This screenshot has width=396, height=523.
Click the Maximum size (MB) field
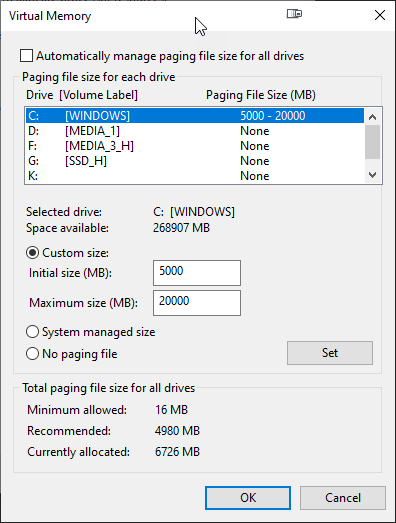[x=197, y=303]
